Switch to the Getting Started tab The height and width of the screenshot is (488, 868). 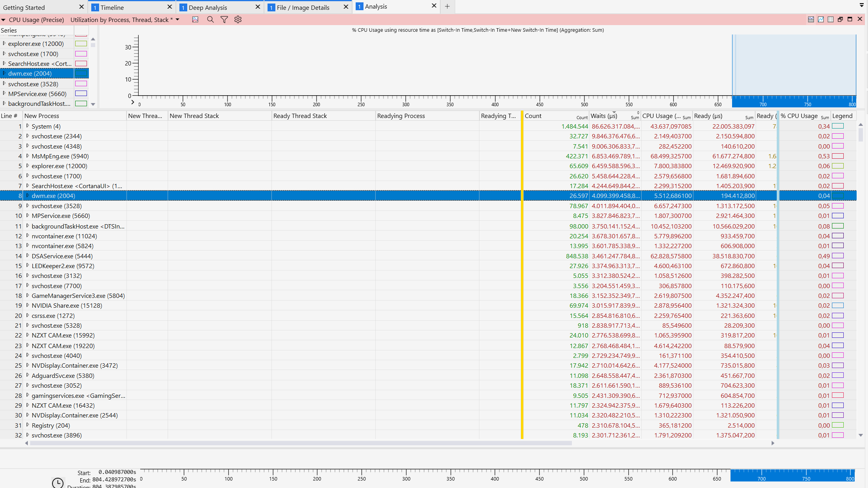click(x=24, y=7)
